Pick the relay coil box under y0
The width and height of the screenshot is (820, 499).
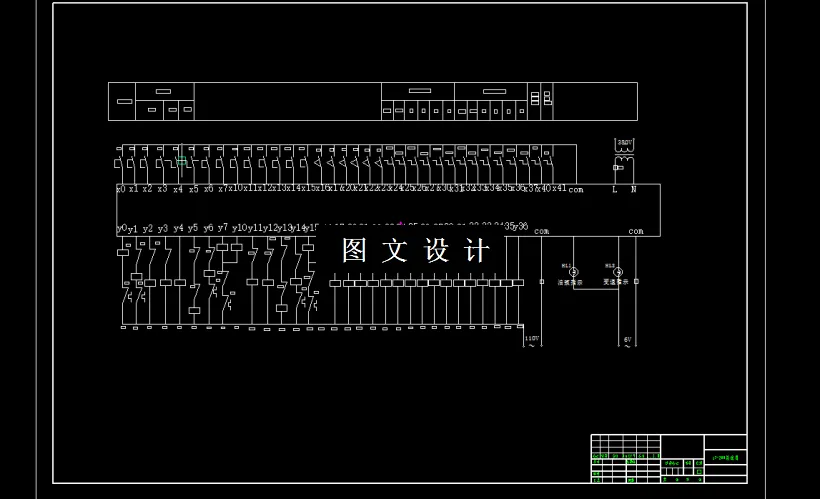pos(123,253)
